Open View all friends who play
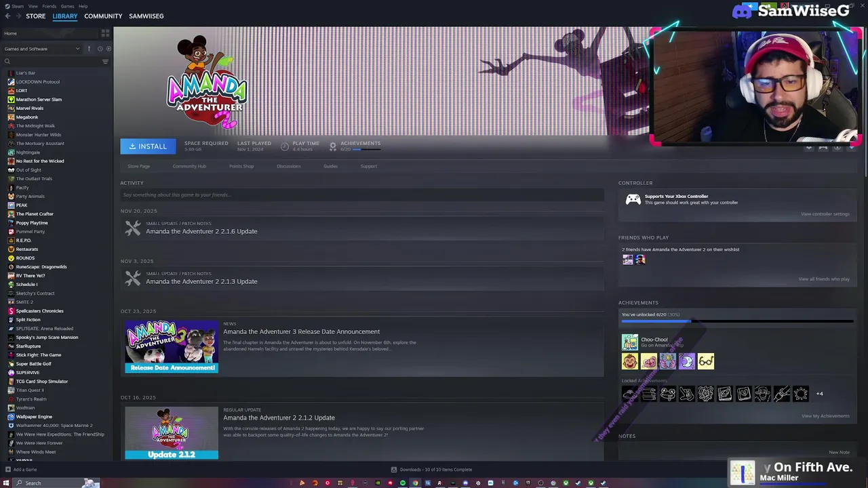868x488 pixels. (x=824, y=279)
